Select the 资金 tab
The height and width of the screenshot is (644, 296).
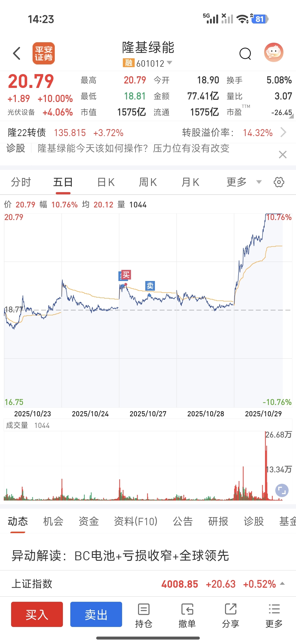point(89,522)
